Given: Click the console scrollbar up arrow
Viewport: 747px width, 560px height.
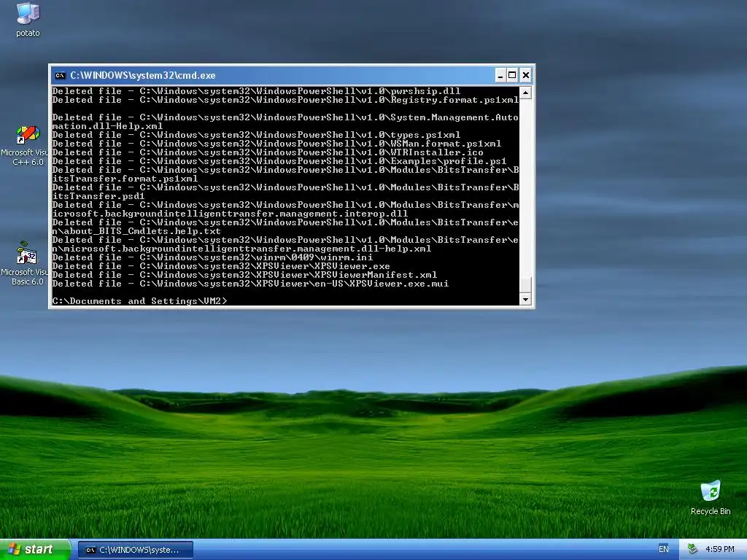Looking at the screenshot, I should coord(525,93).
